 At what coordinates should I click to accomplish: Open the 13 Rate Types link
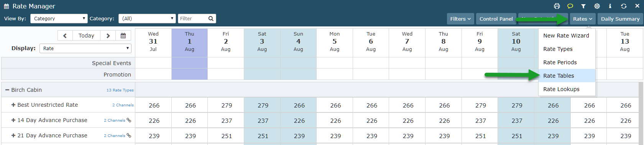[x=120, y=90]
